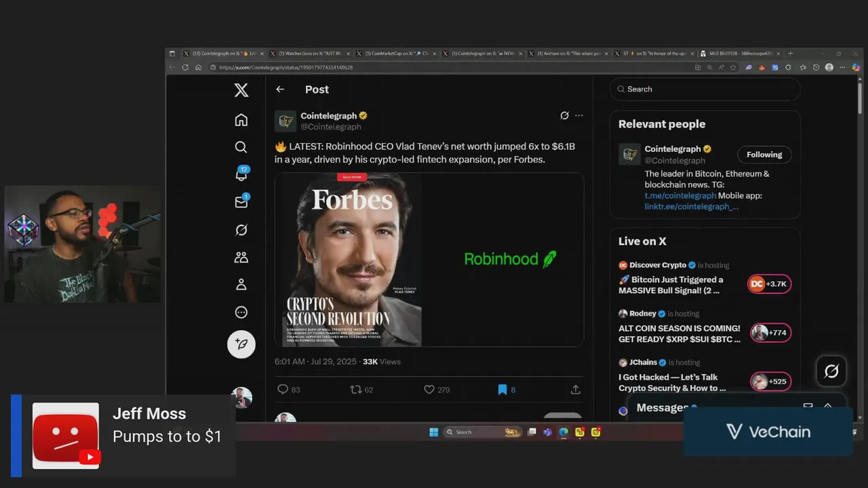Open Messages envelope icon in sidebar

[x=241, y=202]
